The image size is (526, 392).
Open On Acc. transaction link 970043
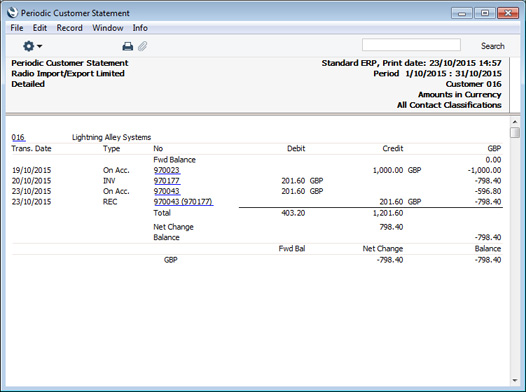pyautogui.click(x=167, y=191)
